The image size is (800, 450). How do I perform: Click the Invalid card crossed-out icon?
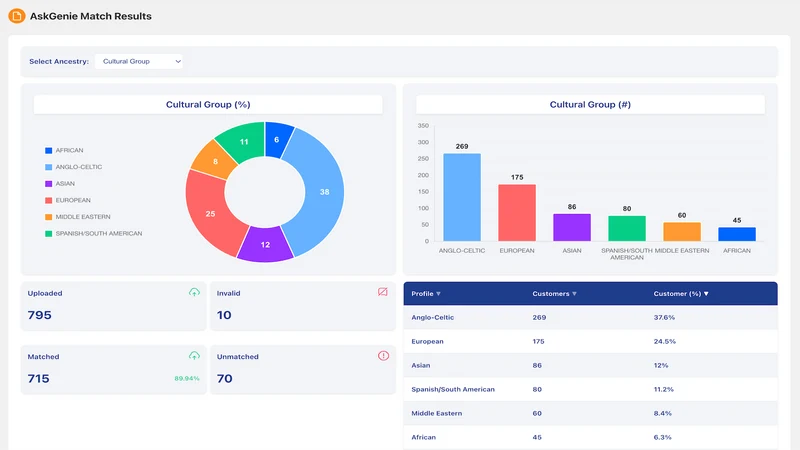click(383, 292)
